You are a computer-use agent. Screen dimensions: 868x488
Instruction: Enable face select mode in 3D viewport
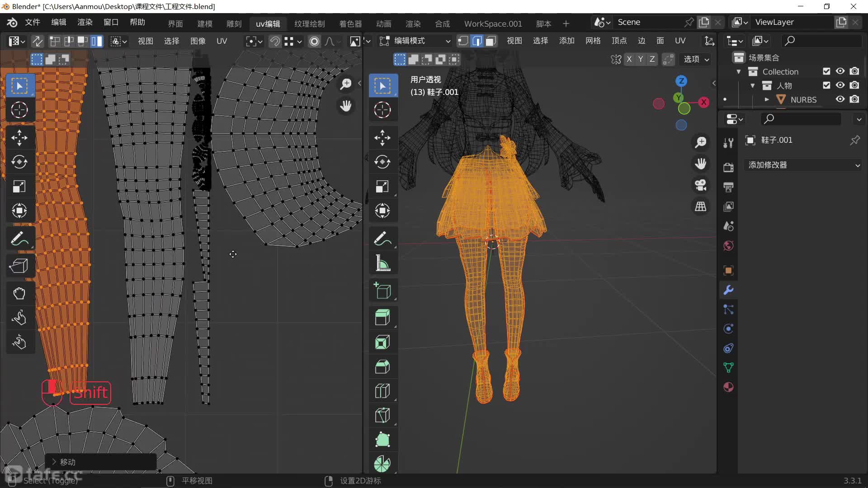pyautogui.click(x=491, y=41)
